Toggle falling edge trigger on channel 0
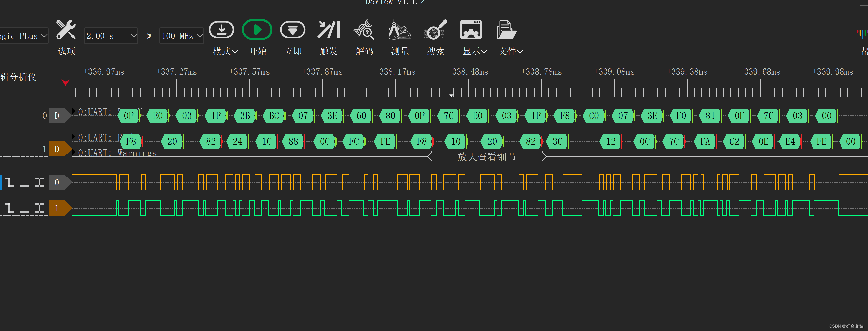The height and width of the screenshot is (331, 868). point(9,182)
